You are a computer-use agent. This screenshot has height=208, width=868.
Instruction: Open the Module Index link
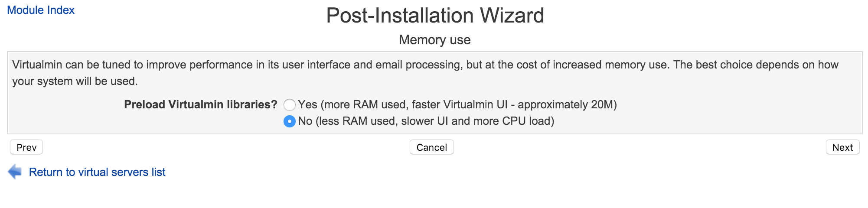41,10
